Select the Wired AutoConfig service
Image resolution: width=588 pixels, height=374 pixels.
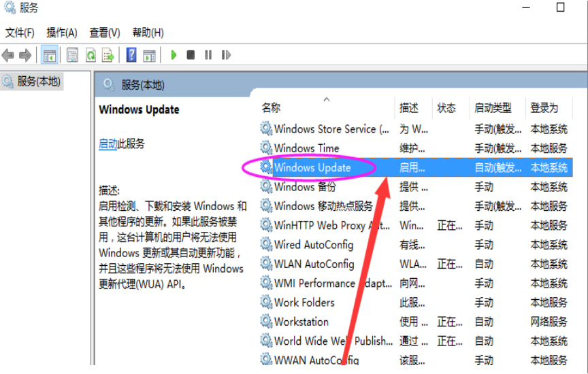[416, 245]
